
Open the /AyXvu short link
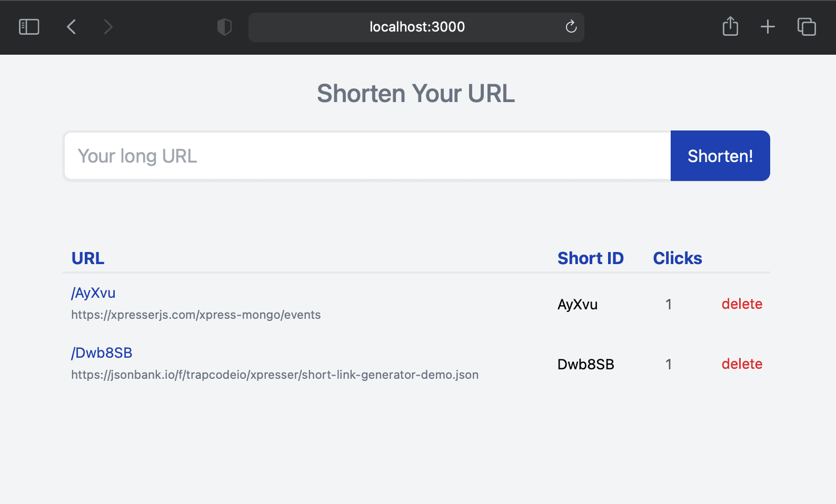[x=93, y=293]
